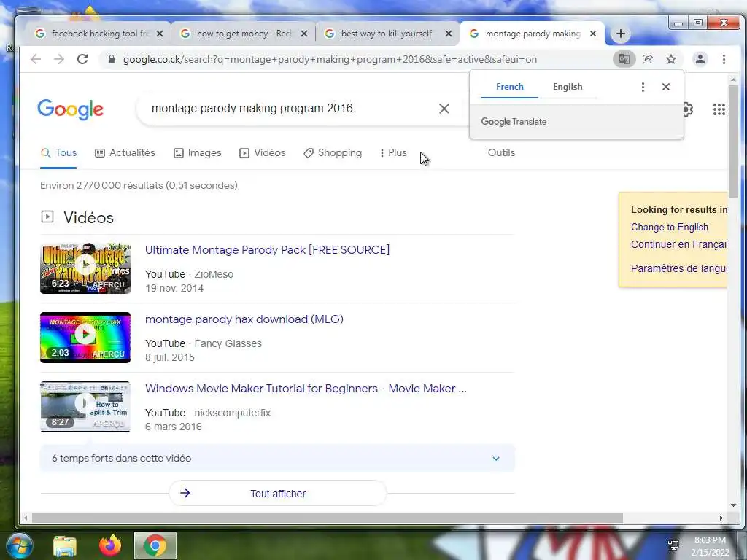The height and width of the screenshot is (560, 747).
Task: Click the horizontal scrollbar right arrow
Action: click(721, 518)
